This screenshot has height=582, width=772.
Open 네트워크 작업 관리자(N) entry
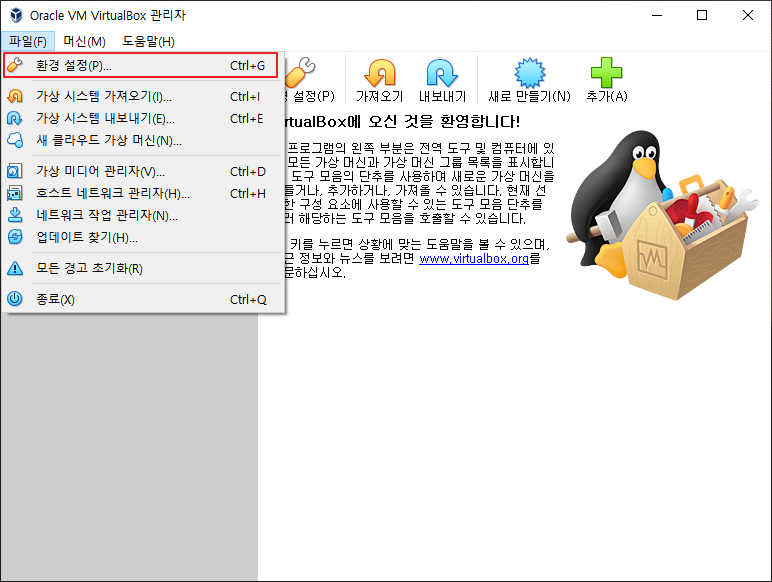tap(143, 215)
